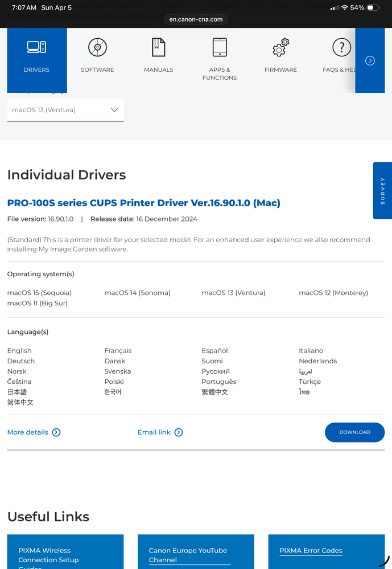Click Email link text
The height and width of the screenshot is (569, 392).
154,432
